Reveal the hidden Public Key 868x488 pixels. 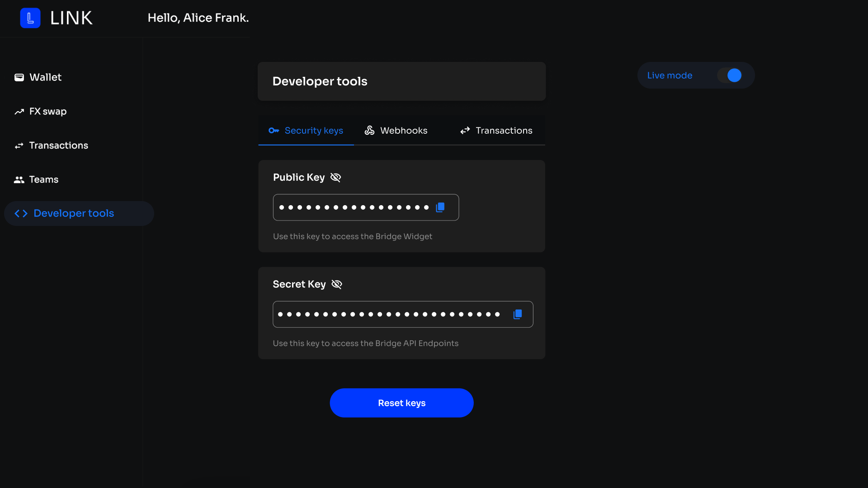click(x=335, y=178)
